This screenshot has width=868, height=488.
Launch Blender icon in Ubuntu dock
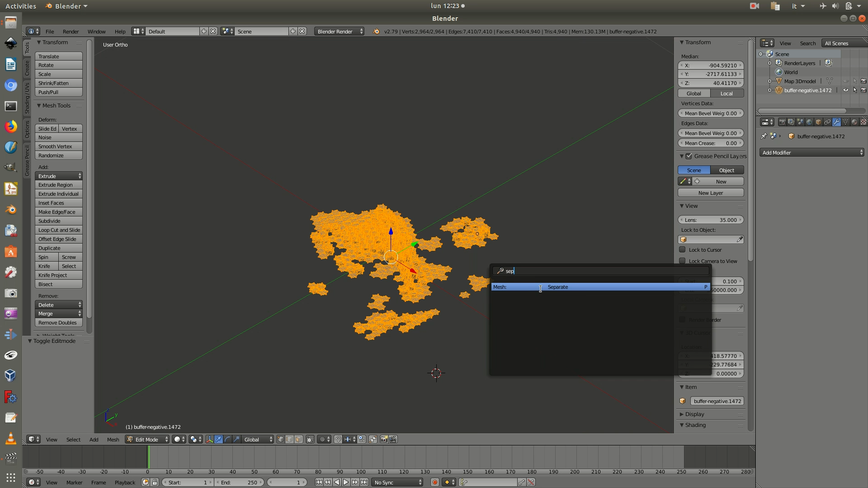[11, 210]
